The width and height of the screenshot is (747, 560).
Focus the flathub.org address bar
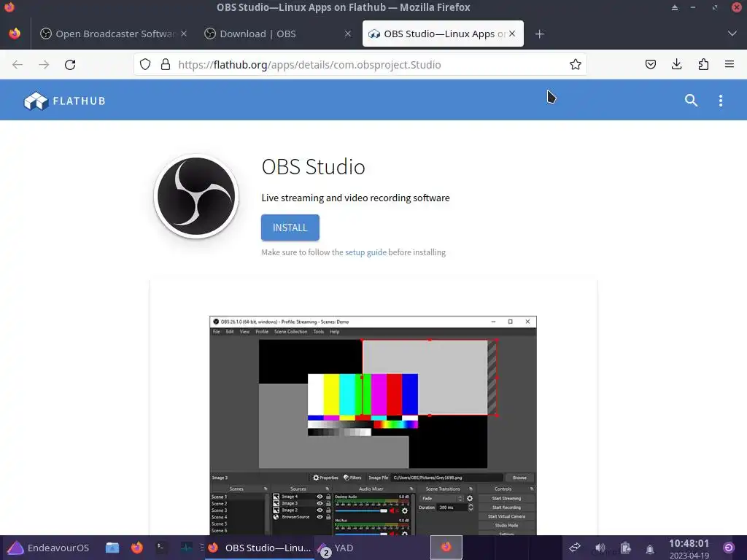pos(360,65)
